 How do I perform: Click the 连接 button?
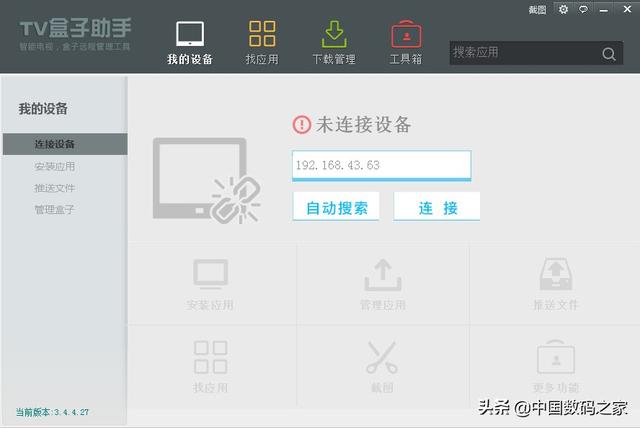click(437, 207)
